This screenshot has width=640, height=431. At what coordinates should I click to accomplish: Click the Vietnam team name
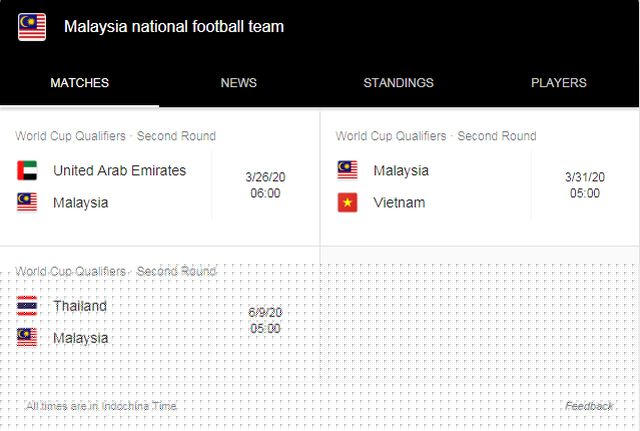pos(399,203)
